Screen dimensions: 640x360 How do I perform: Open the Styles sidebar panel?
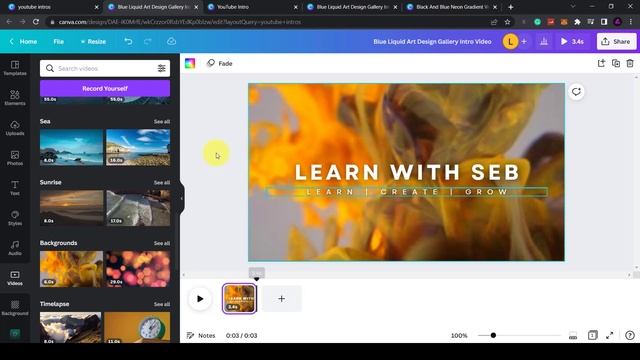pos(15,218)
